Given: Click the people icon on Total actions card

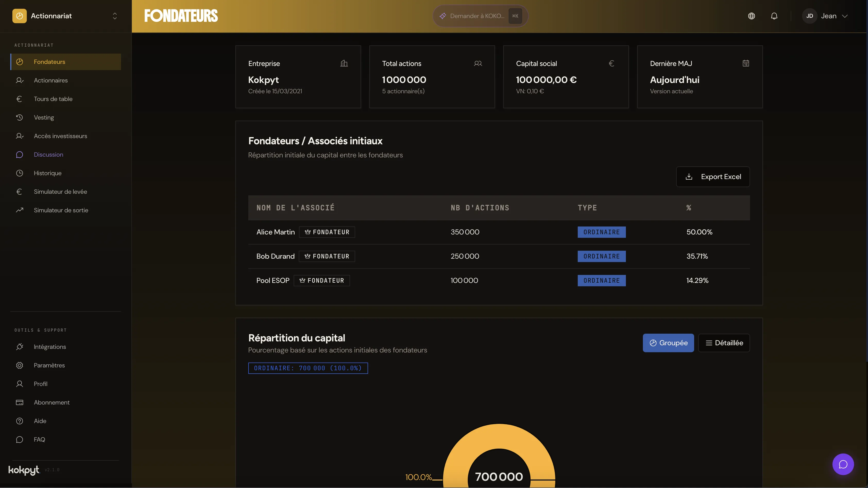Looking at the screenshot, I should click(x=478, y=63).
